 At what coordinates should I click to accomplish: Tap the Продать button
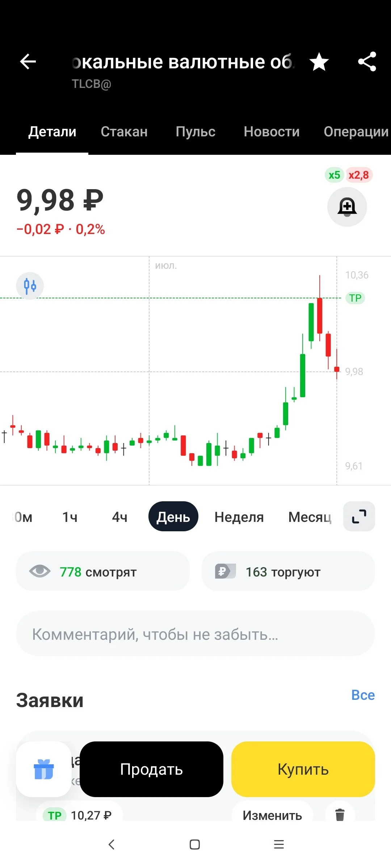151,769
